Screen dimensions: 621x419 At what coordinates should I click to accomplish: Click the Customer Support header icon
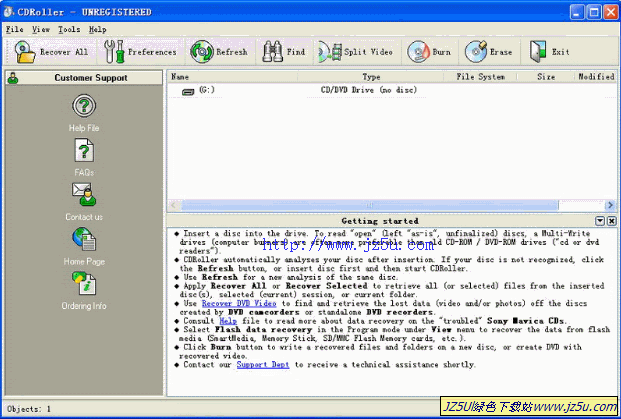point(13,78)
